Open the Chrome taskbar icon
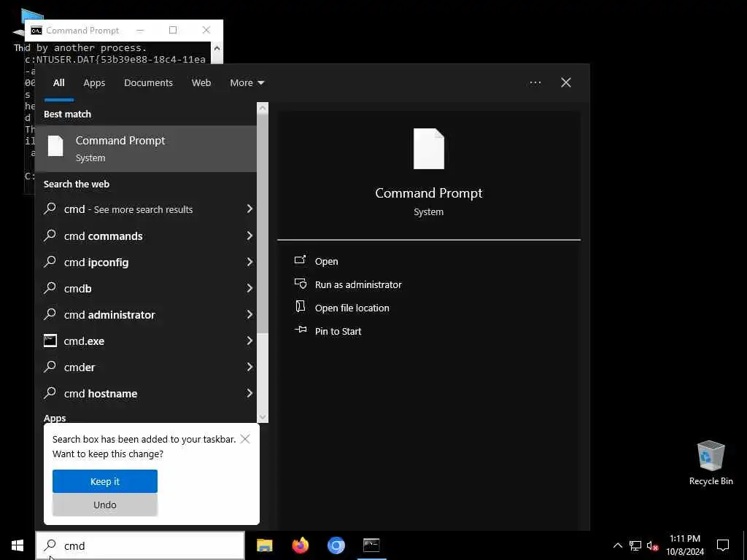Screen dimensions: 747x560 (x=336, y=545)
